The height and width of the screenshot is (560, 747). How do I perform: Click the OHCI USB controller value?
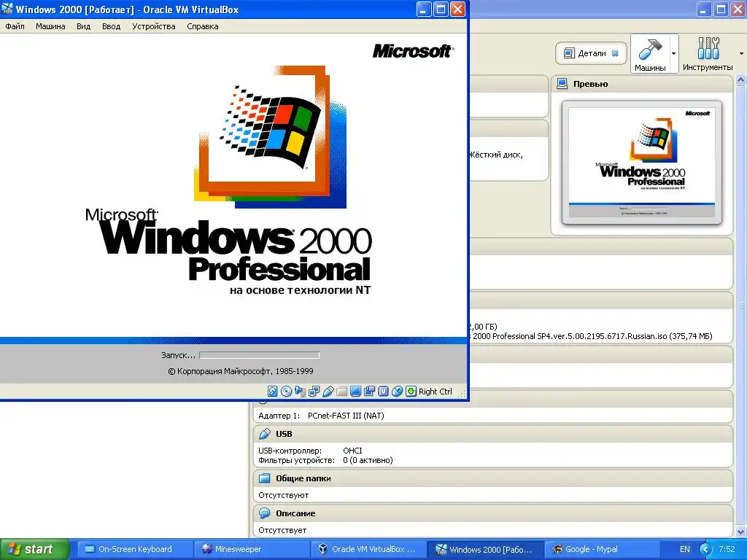click(x=352, y=451)
